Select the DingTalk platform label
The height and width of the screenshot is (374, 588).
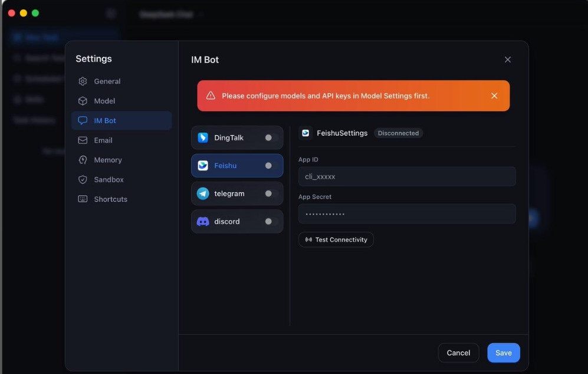coord(229,137)
